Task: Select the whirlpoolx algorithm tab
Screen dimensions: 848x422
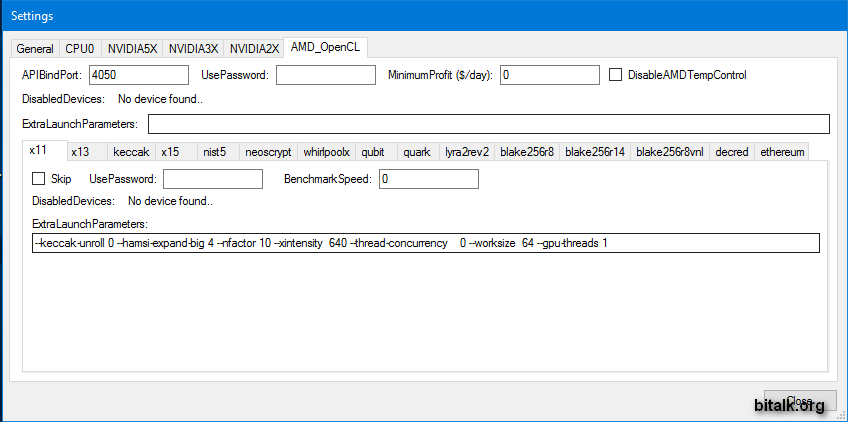Action: (326, 152)
